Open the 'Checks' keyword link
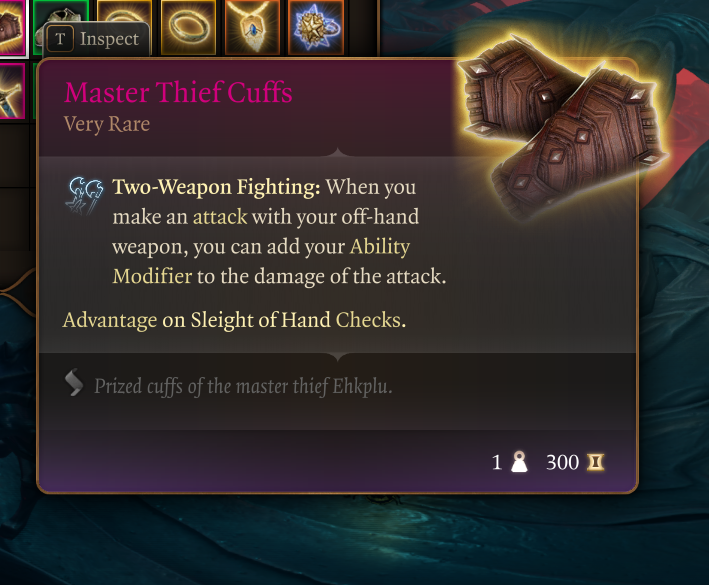Screen dimensions: 709x585 pyautogui.click(x=368, y=320)
